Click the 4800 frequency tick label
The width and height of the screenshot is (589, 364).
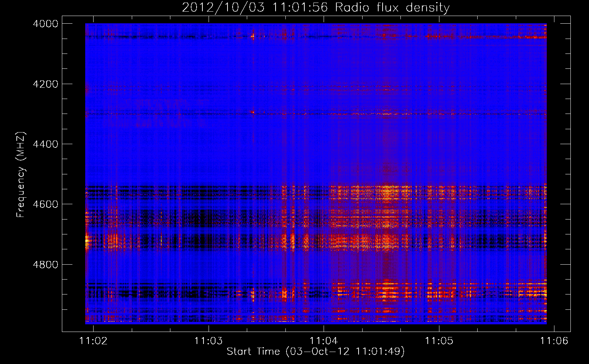pos(46,264)
